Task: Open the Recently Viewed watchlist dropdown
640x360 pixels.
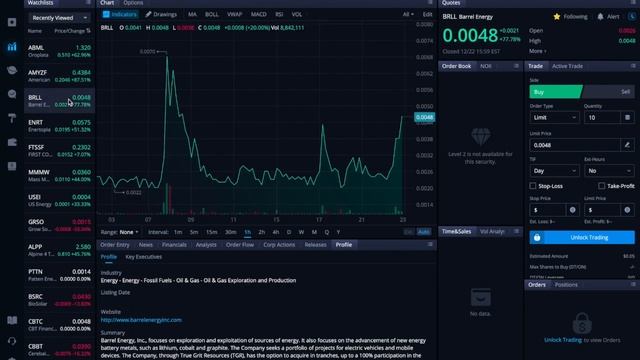Action: point(59,18)
